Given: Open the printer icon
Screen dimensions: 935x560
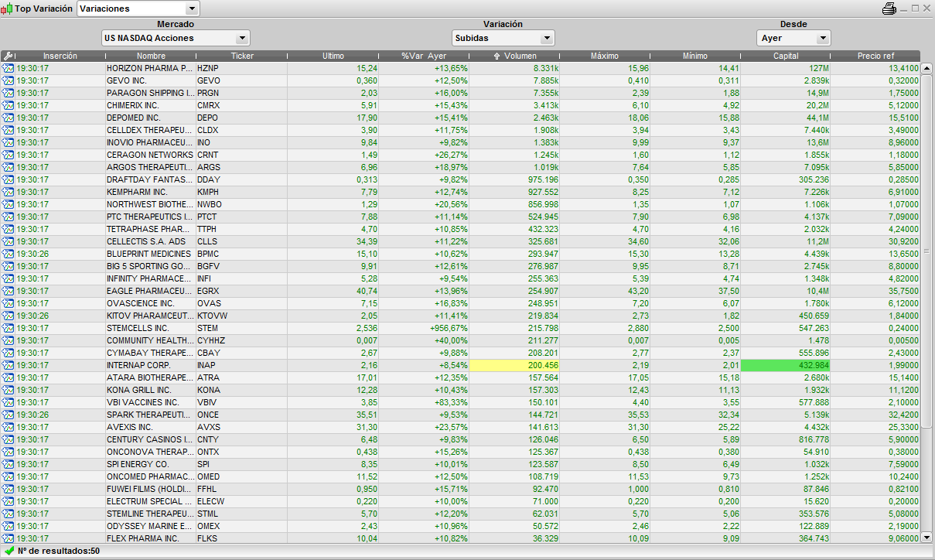Looking at the screenshot, I should click(x=889, y=9).
